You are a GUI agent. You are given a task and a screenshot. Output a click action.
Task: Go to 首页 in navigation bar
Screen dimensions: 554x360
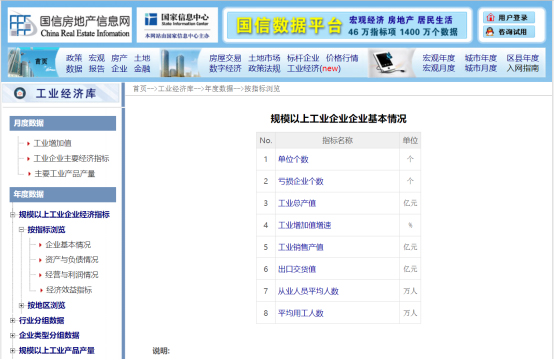click(41, 61)
